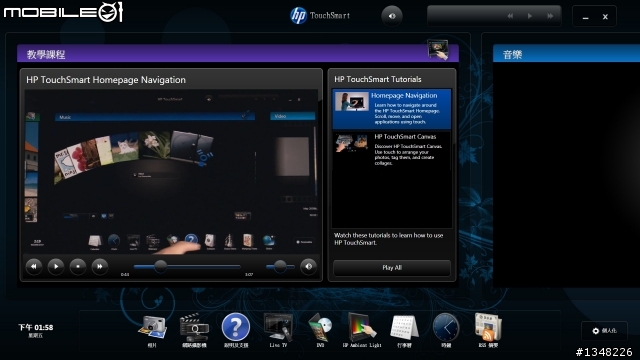The image size is (640, 360).
Task: Click the video progress slider knob
Action: tap(160, 267)
